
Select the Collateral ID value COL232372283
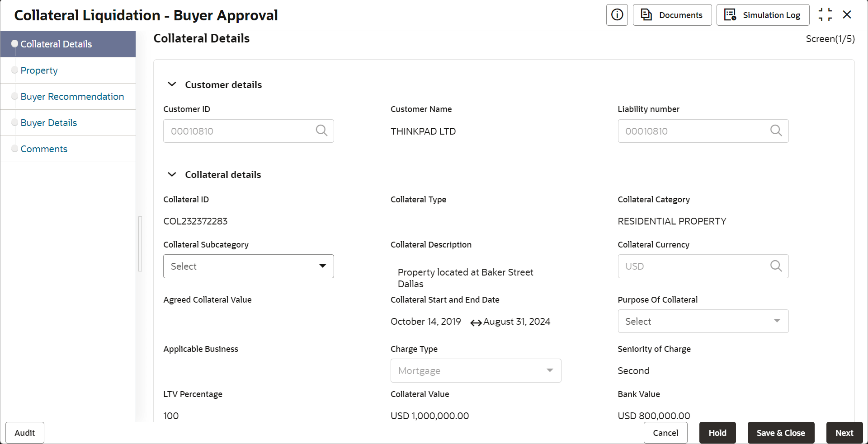coord(195,221)
